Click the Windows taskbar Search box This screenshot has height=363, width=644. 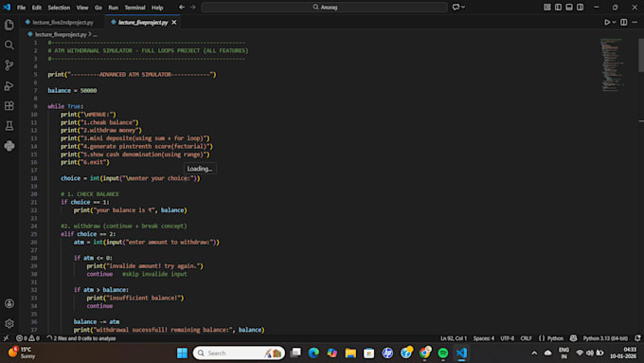pyautogui.click(x=239, y=353)
